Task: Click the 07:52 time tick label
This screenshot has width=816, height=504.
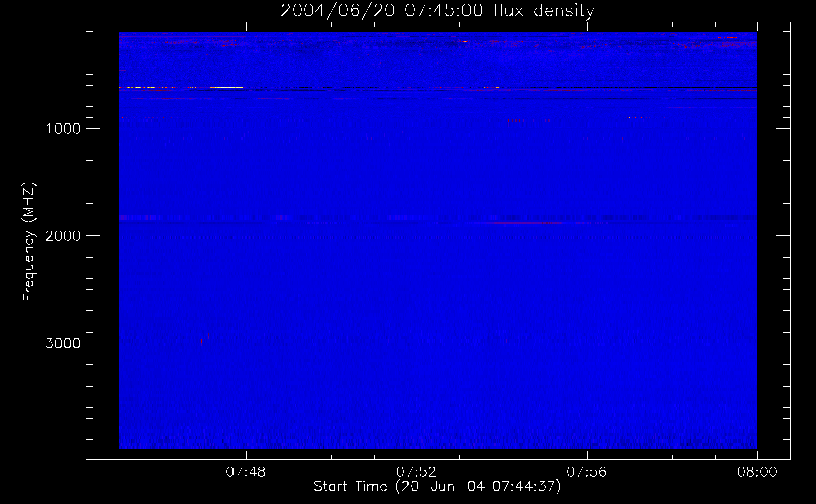Action: click(x=417, y=472)
